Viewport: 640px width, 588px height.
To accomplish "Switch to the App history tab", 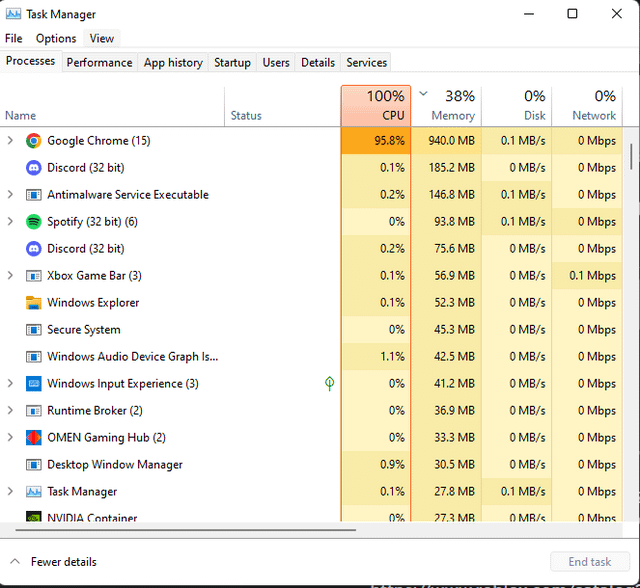I will click(173, 62).
